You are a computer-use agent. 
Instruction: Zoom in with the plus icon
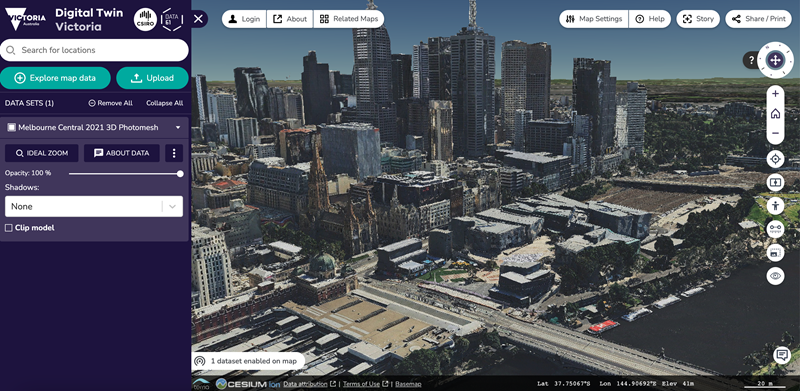click(x=775, y=93)
